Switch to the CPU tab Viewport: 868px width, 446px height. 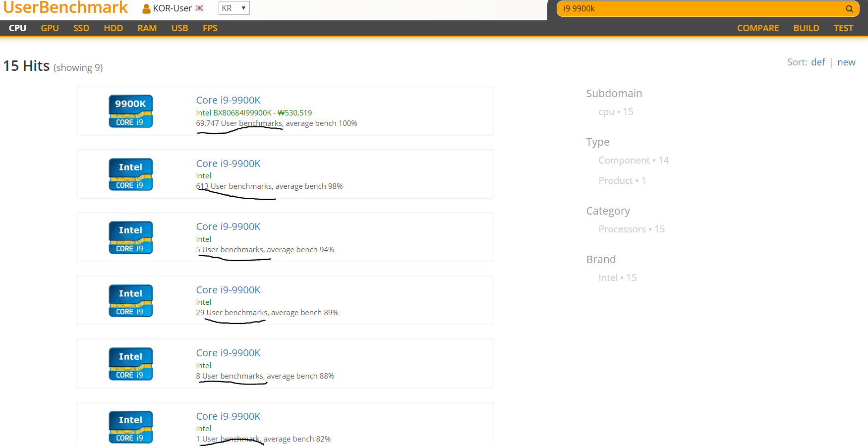17,28
